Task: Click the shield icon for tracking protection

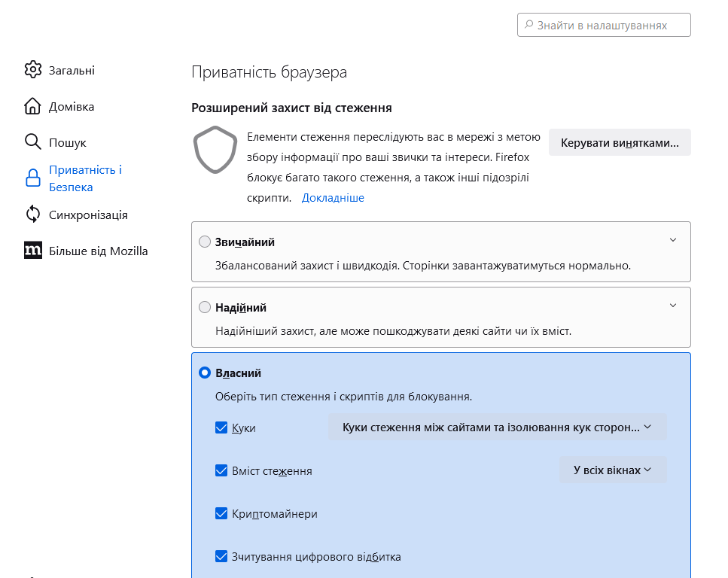Action: (215, 150)
